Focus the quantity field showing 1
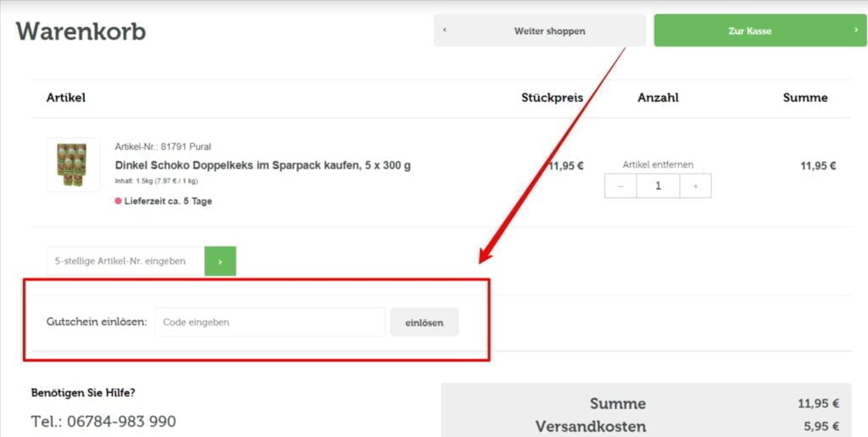Screen dimensions: 868x437 (658, 186)
